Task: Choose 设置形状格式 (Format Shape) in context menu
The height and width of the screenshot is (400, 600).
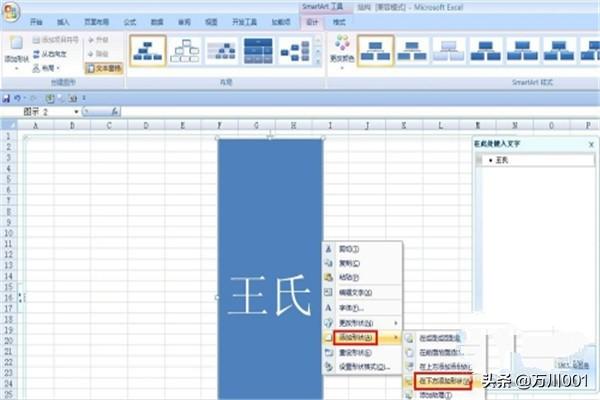Action: pos(364,367)
